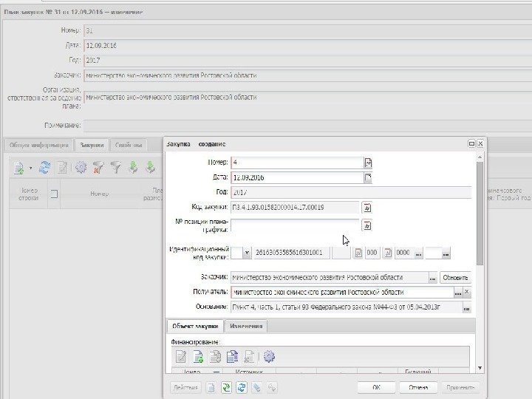
Task: Open the Идентификационный код закупки dropdown
Action: tap(247, 253)
